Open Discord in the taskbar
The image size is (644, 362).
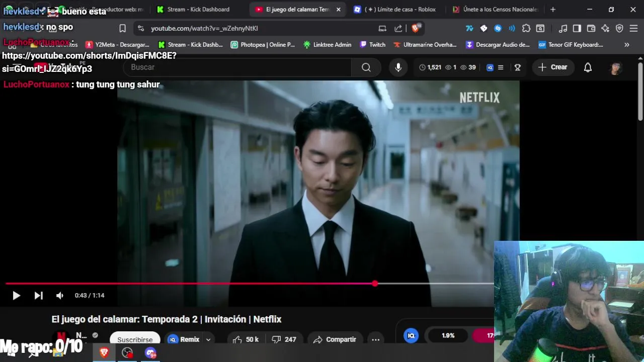(150, 353)
